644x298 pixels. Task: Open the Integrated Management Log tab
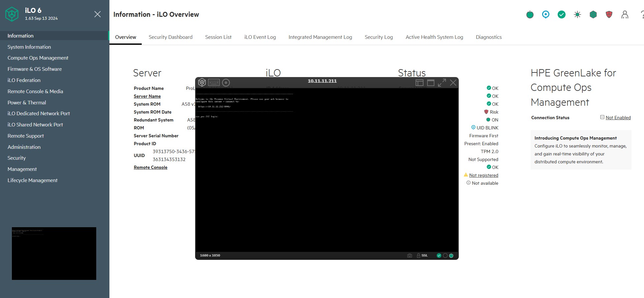point(320,37)
